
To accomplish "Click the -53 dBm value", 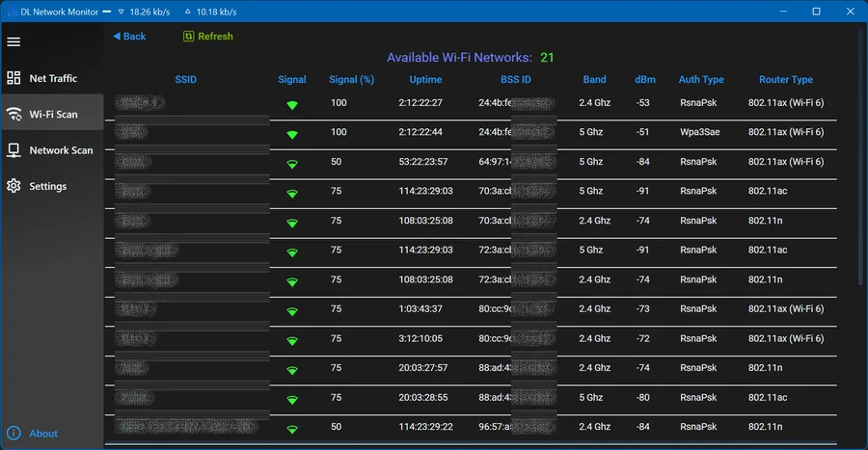I will pos(642,102).
